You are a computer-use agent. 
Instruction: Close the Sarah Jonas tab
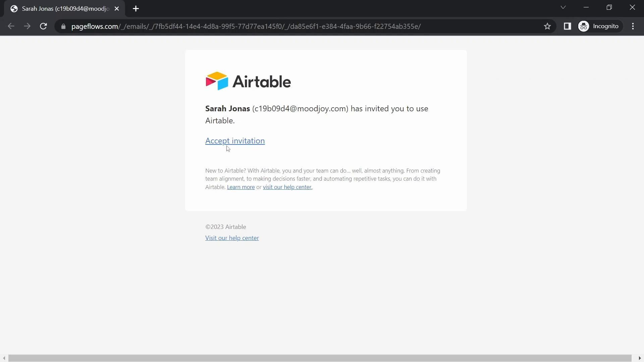[117, 9]
